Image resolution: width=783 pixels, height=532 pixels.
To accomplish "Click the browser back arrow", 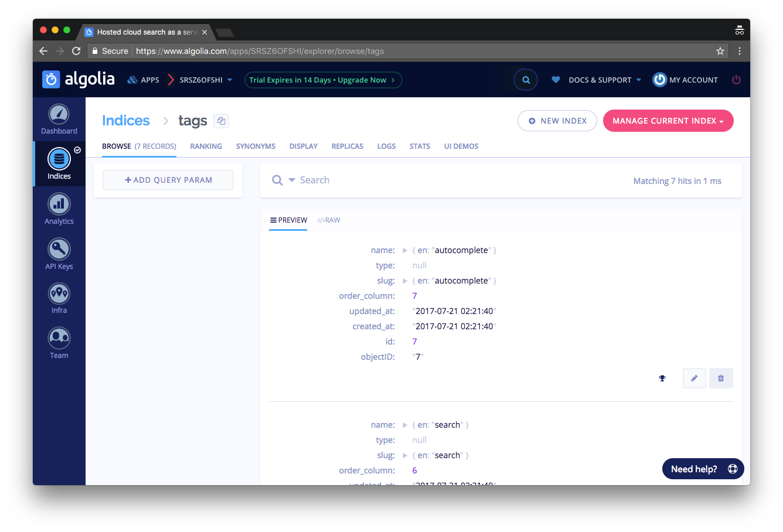I will [43, 51].
